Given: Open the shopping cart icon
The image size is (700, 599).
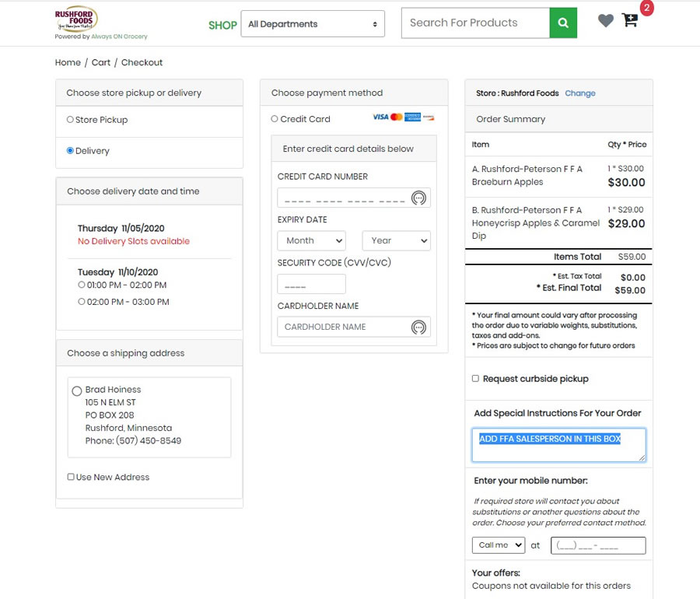Looking at the screenshot, I should click(630, 20).
